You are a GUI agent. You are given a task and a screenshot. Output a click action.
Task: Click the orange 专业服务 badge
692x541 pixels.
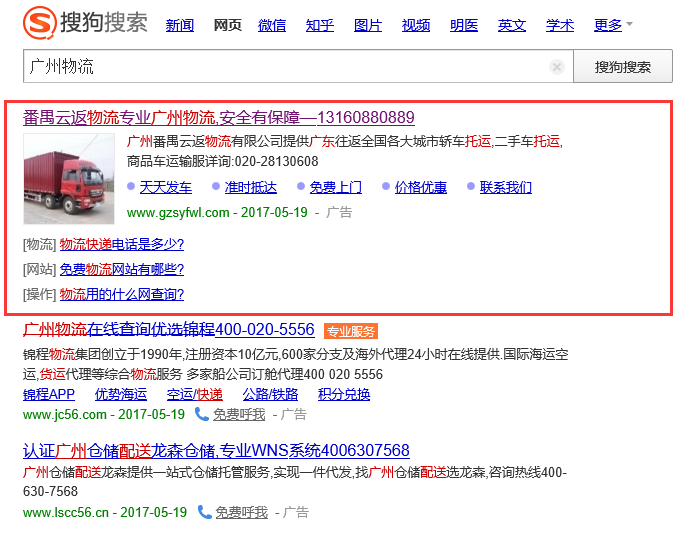[350, 331]
